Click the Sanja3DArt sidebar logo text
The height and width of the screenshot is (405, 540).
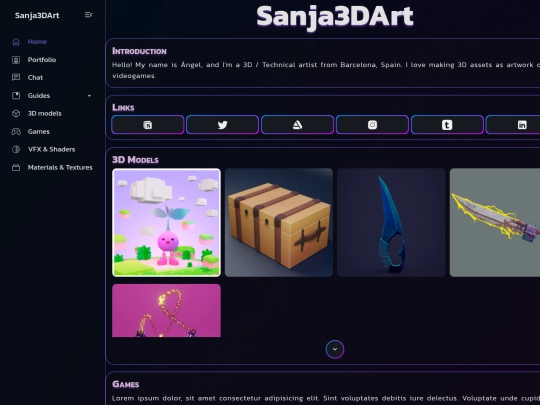tap(37, 15)
